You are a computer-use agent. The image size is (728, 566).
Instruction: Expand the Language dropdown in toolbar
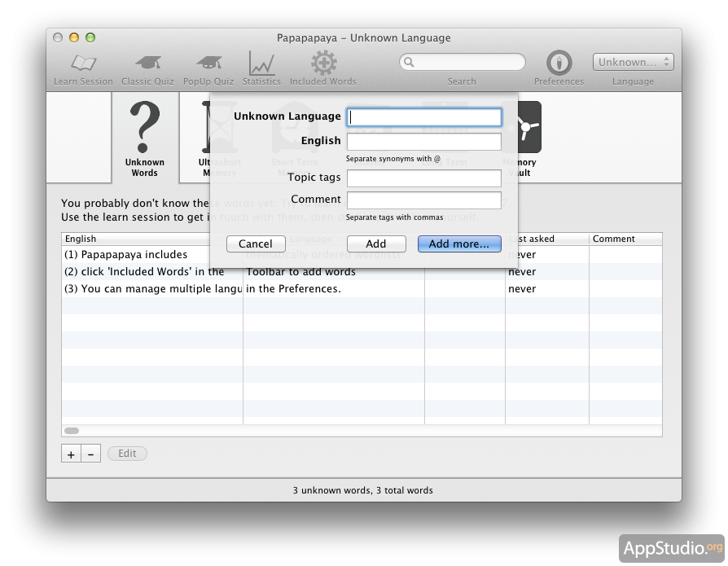point(634,62)
